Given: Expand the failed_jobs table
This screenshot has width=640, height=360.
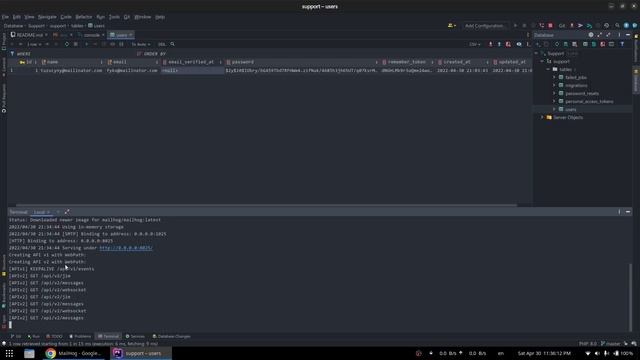Looking at the screenshot, I should click(554, 77).
